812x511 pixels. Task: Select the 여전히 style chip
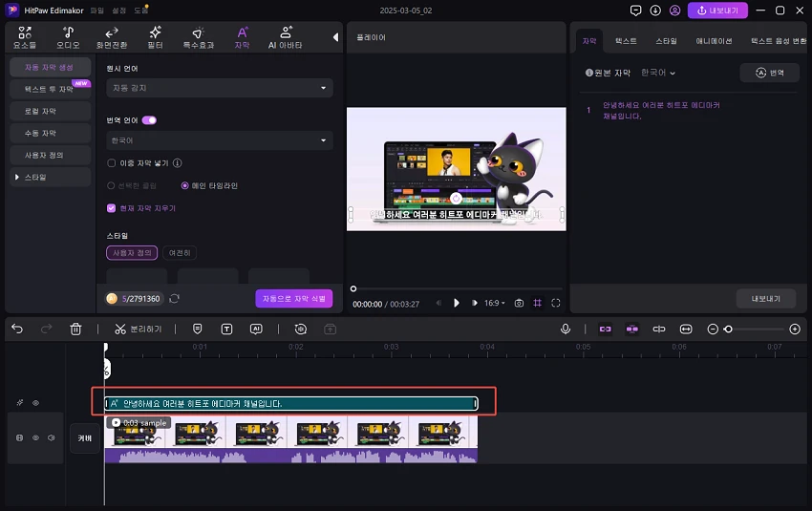coord(180,253)
